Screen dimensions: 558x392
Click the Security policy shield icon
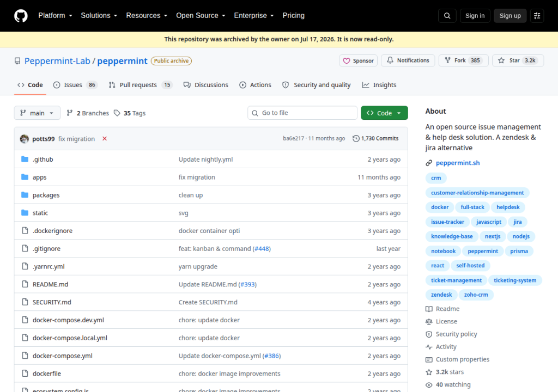click(x=429, y=334)
